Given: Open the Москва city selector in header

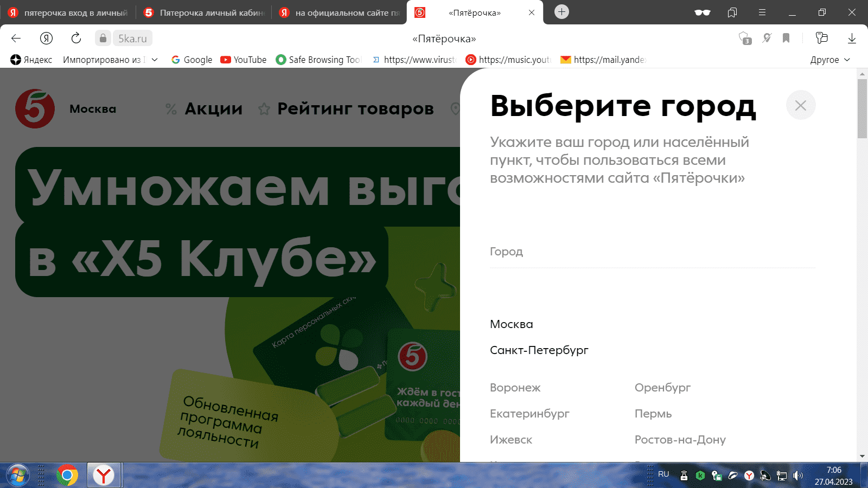Looking at the screenshot, I should 93,109.
